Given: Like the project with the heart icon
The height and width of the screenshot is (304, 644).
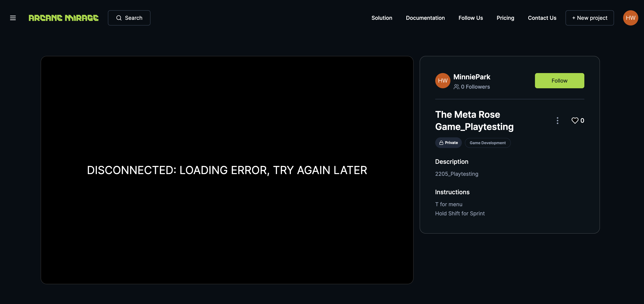Looking at the screenshot, I should 575,121.
